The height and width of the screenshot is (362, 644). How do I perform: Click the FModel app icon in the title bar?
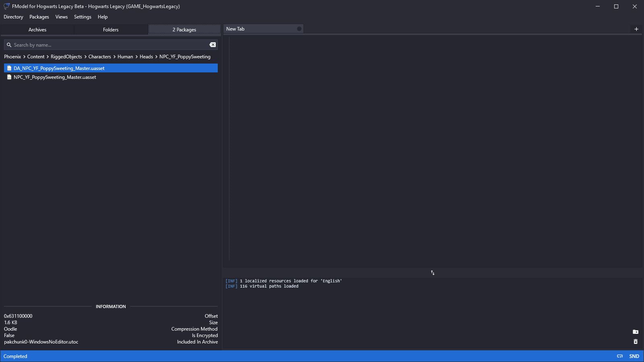pyautogui.click(x=7, y=6)
